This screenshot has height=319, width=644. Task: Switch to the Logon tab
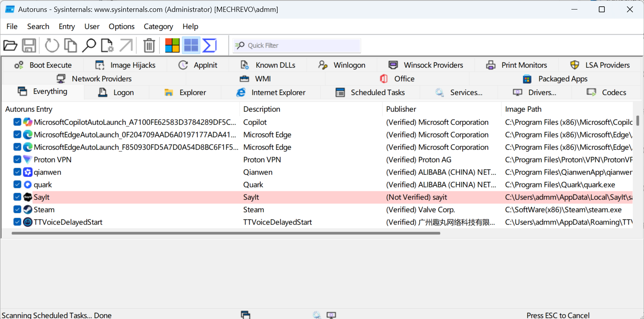[x=116, y=92]
